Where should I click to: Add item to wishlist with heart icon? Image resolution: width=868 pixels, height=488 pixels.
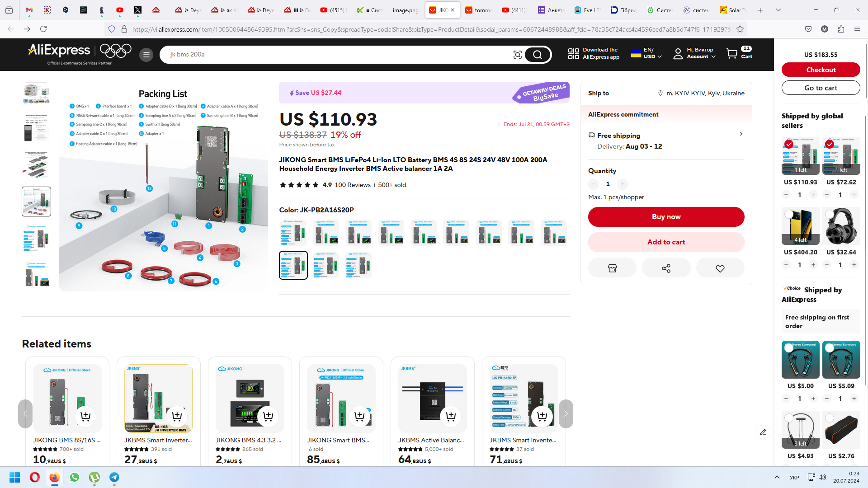click(720, 268)
